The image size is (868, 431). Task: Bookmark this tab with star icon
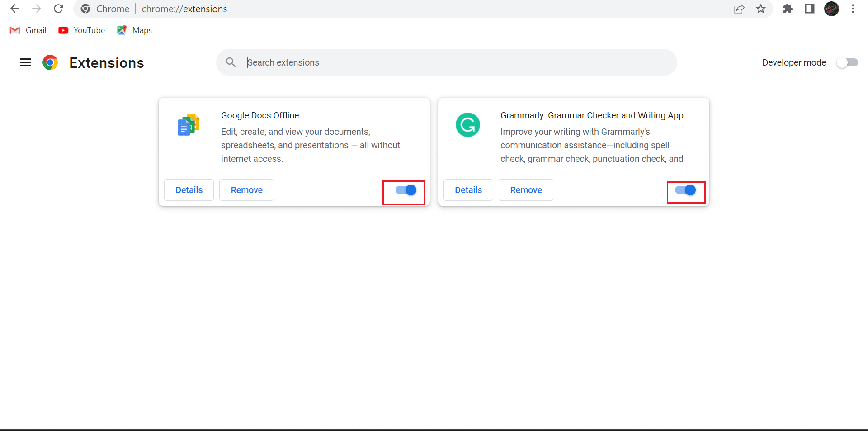coord(761,9)
